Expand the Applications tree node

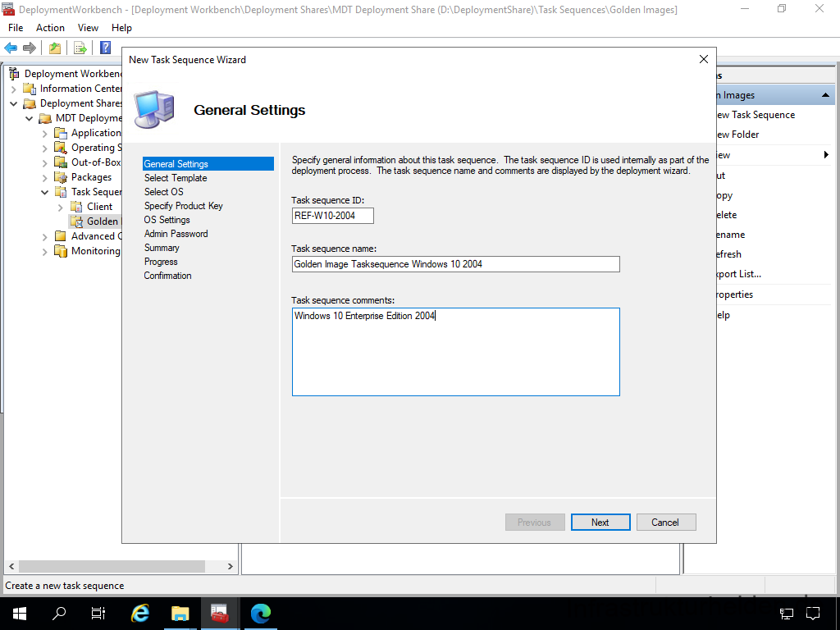pos(45,134)
